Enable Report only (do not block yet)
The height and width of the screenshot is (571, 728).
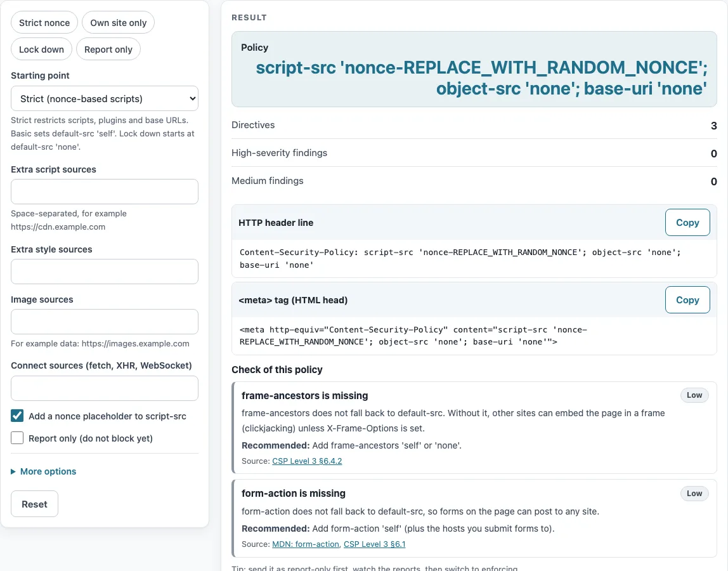click(17, 438)
